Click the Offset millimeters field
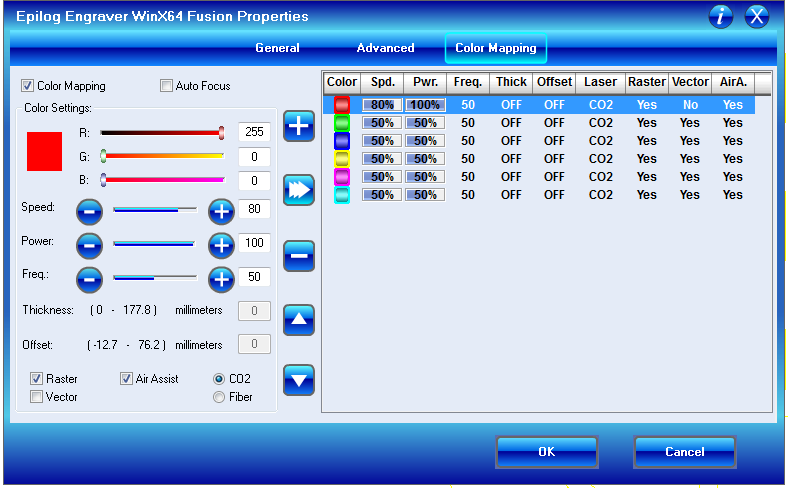788x488 pixels. click(x=254, y=344)
